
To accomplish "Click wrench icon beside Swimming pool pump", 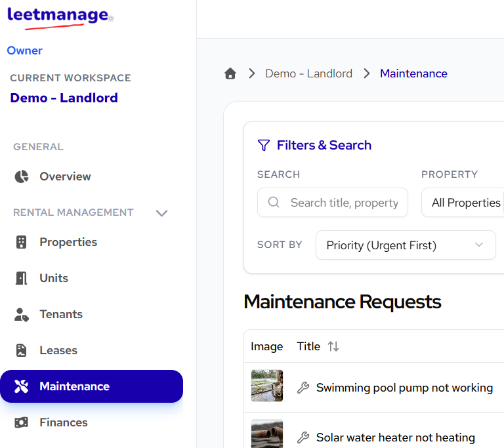I will click(x=303, y=388).
